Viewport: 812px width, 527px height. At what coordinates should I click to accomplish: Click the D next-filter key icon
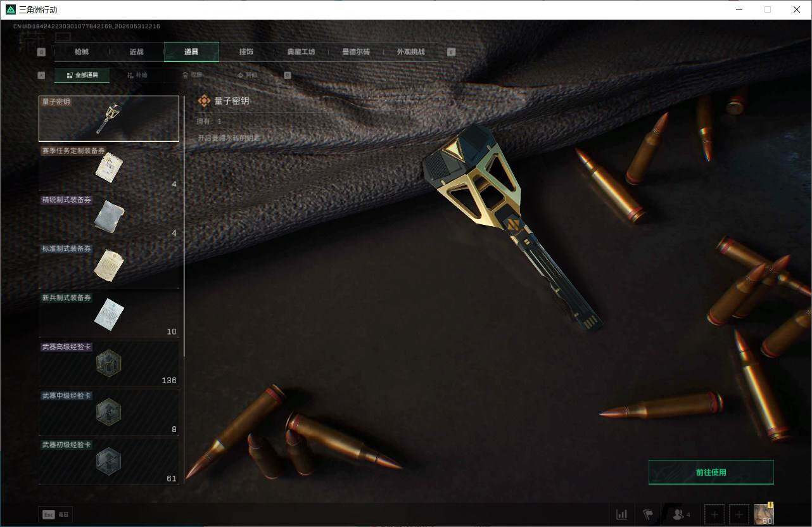288,75
